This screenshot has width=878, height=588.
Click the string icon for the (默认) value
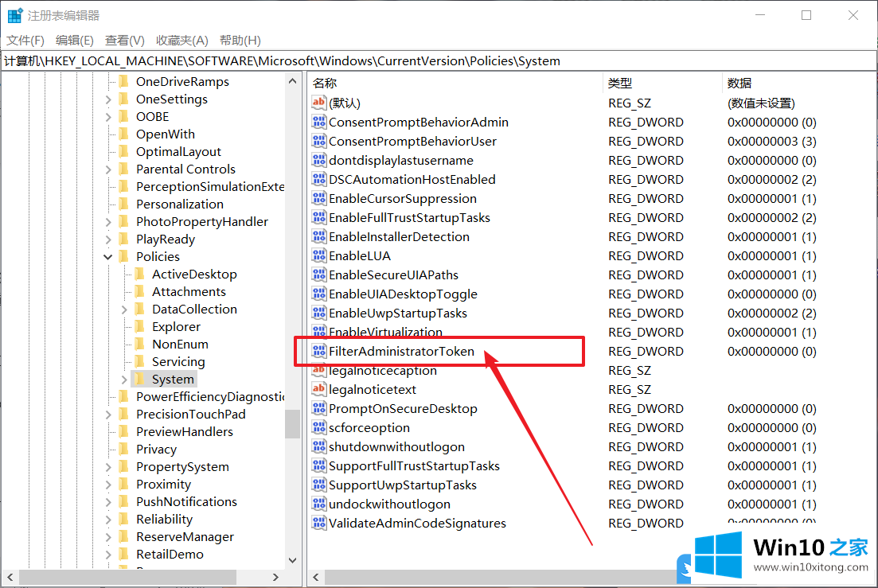(318, 103)
